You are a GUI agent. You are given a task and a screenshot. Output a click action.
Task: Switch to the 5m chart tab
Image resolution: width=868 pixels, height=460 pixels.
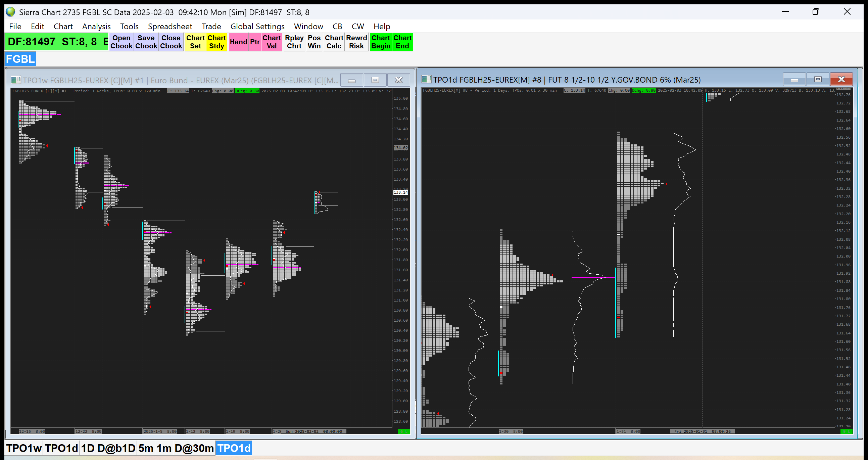146,448
